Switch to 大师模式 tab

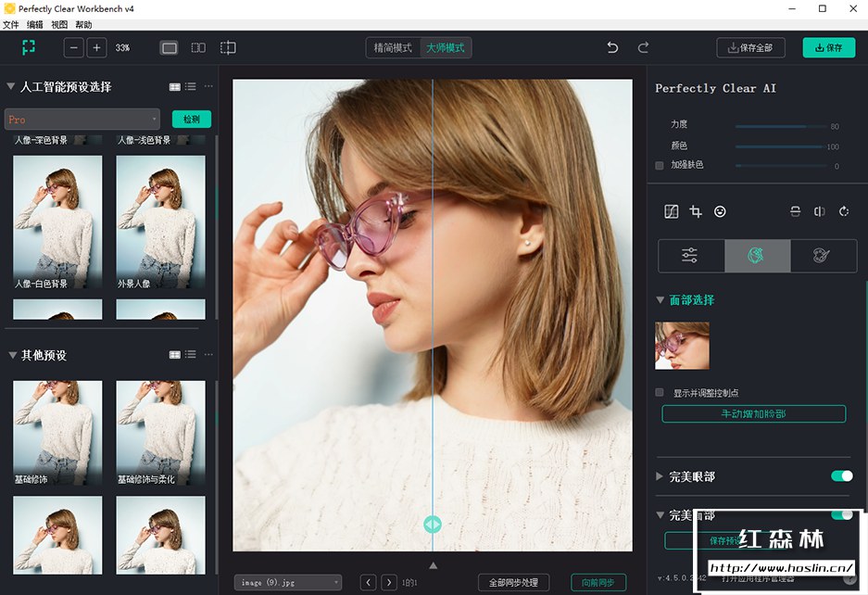[446, 47]
